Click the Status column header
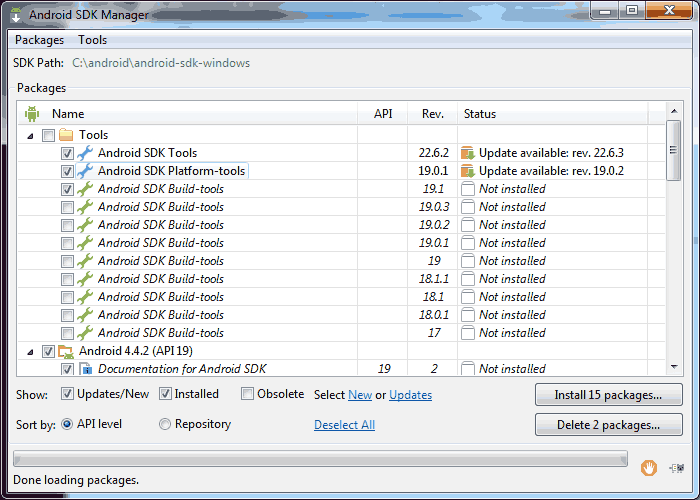This screenshot has width=700, height=500. pos(553,114)
